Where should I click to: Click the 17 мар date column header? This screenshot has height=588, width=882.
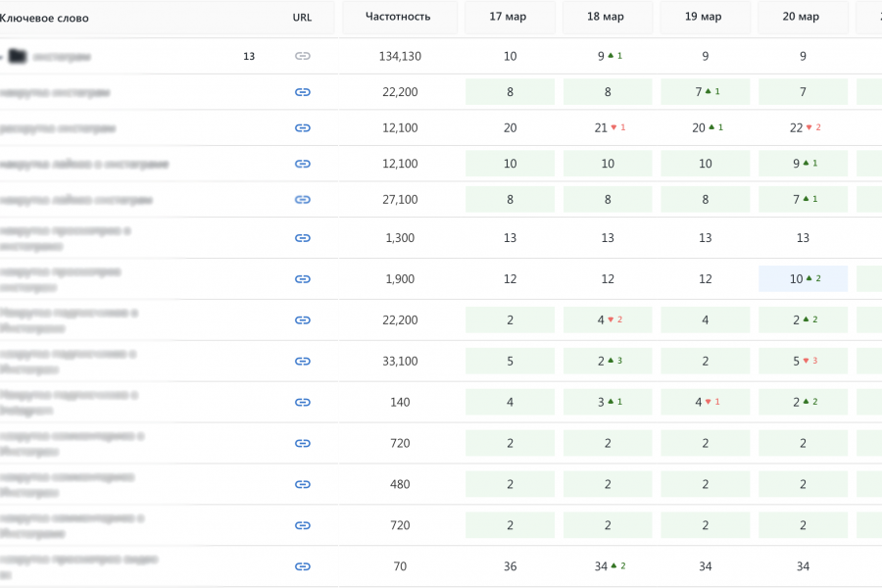(510, 17)
